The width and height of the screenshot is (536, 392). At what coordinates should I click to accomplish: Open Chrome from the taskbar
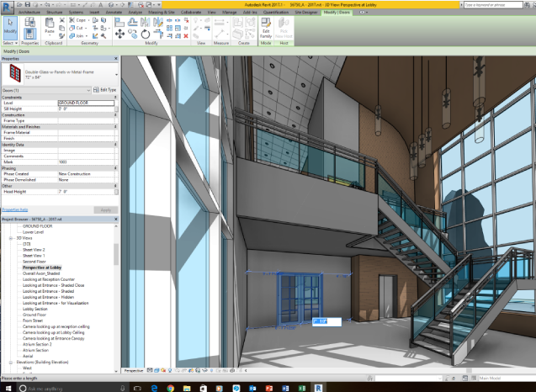[170, 388]
